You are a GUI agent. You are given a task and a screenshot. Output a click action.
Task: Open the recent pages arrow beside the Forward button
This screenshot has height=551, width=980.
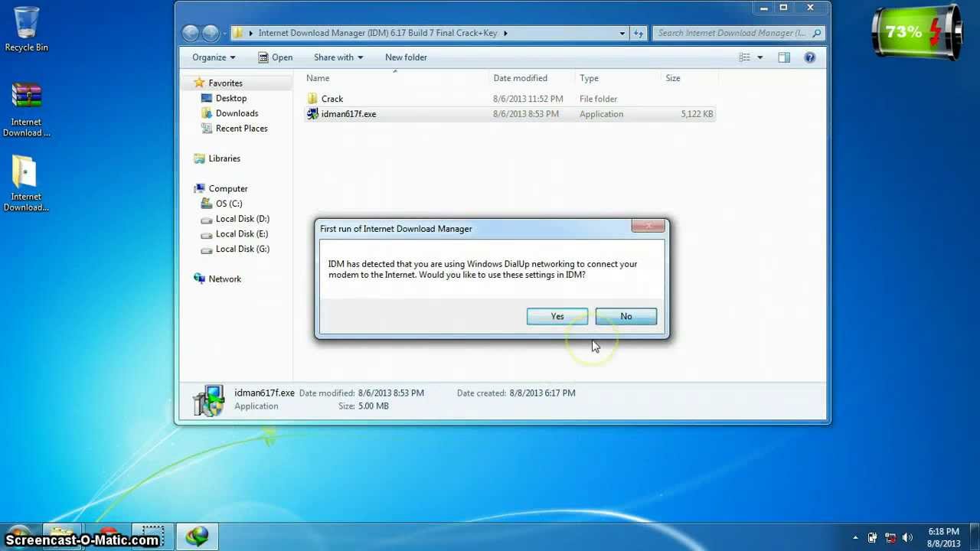(224, 33)
